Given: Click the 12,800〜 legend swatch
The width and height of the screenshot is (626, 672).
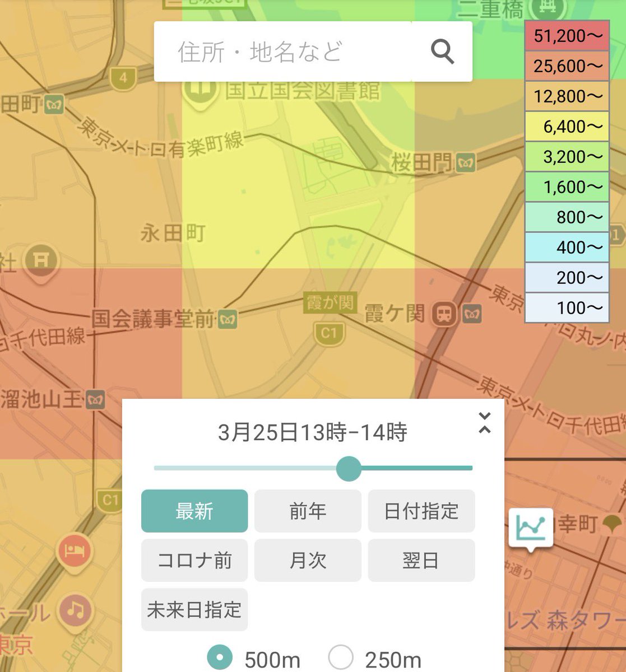Looking at the screenshot, I should (x=567, y=96).
